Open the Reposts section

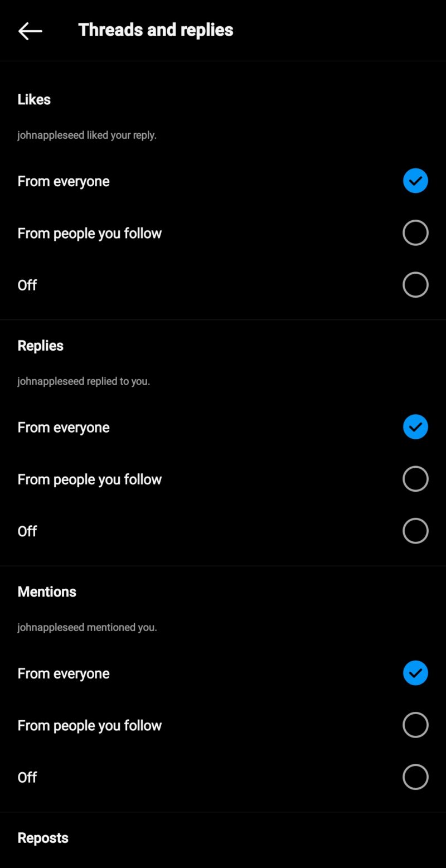(x=42, y=837)
